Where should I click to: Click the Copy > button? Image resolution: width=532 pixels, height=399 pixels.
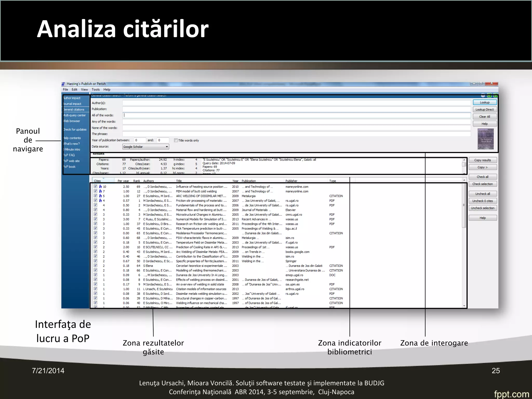[x=483, y=167]
